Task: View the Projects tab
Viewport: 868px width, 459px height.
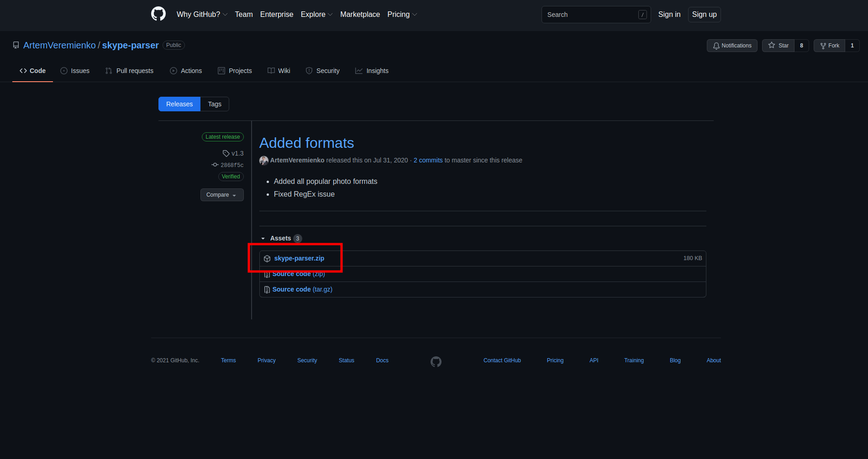Action: click(x=235, y=71)
